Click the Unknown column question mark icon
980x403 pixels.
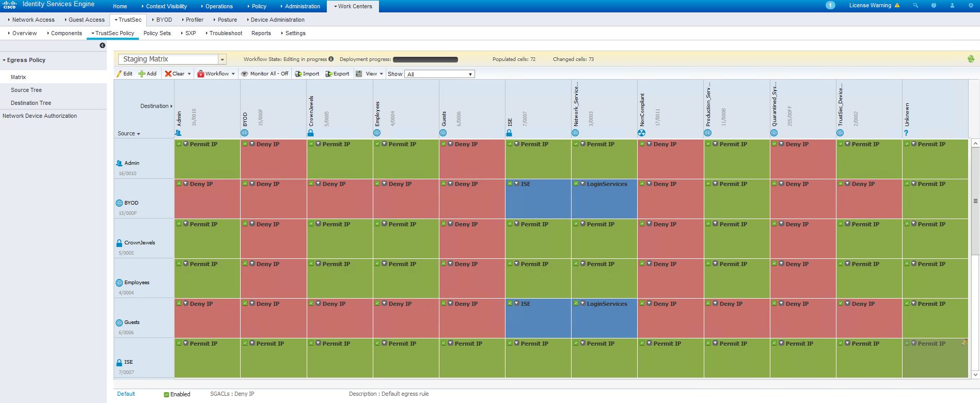click(906, 133)
